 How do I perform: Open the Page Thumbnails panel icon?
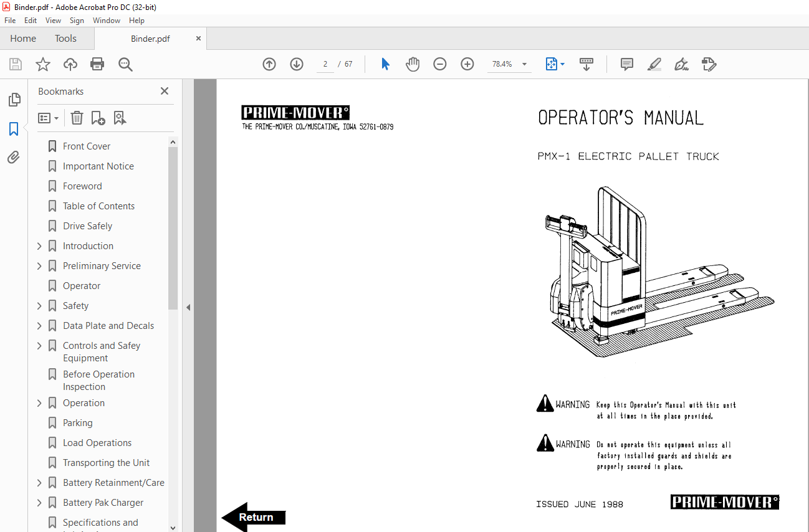pyautogui.click(x=14, y=100)
